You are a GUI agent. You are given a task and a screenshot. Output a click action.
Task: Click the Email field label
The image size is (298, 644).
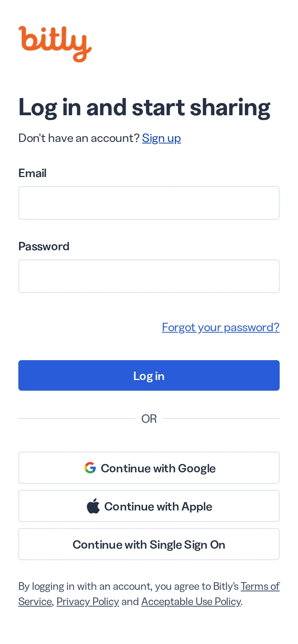[x=32, y=173]
